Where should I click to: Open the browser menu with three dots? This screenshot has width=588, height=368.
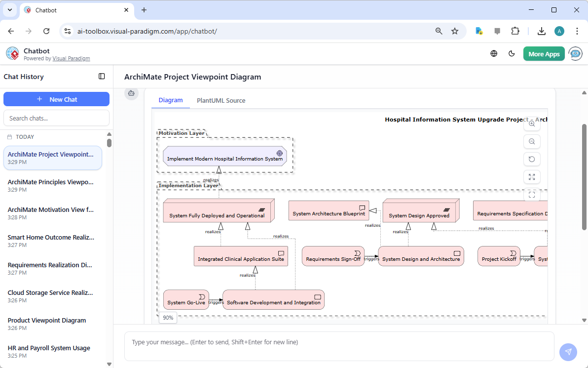pos(577,31)
